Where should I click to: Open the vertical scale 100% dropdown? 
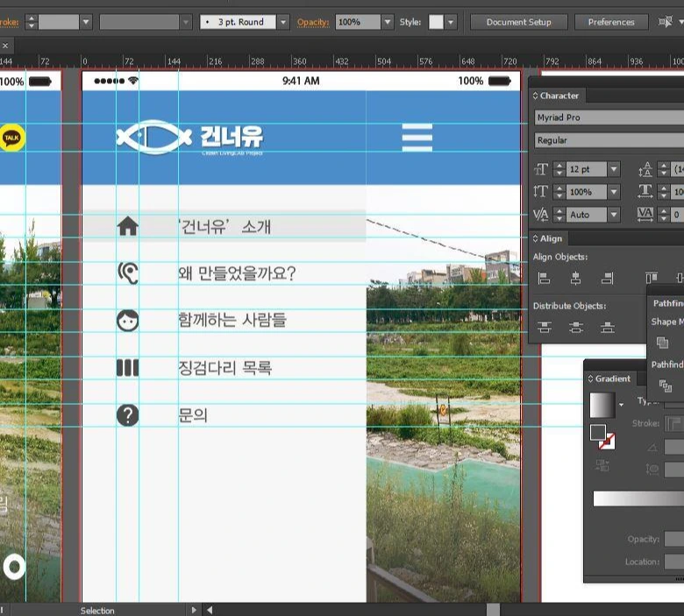614,192
